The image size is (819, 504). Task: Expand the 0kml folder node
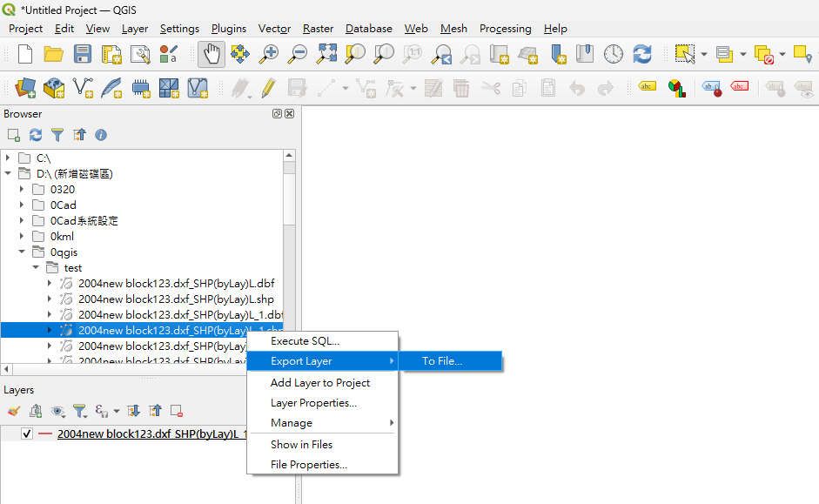coord(22,237)
